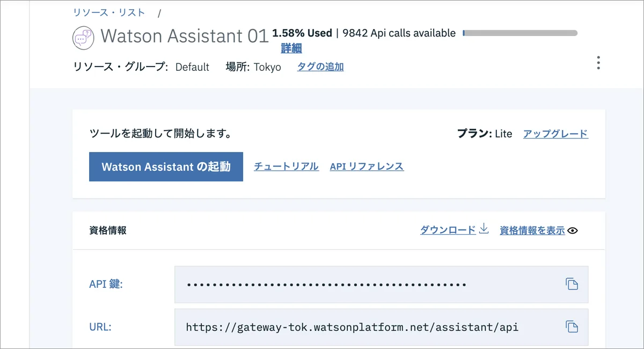Toggle the eye icon to show credentials
Screen dimensions: 644x349
573,230
